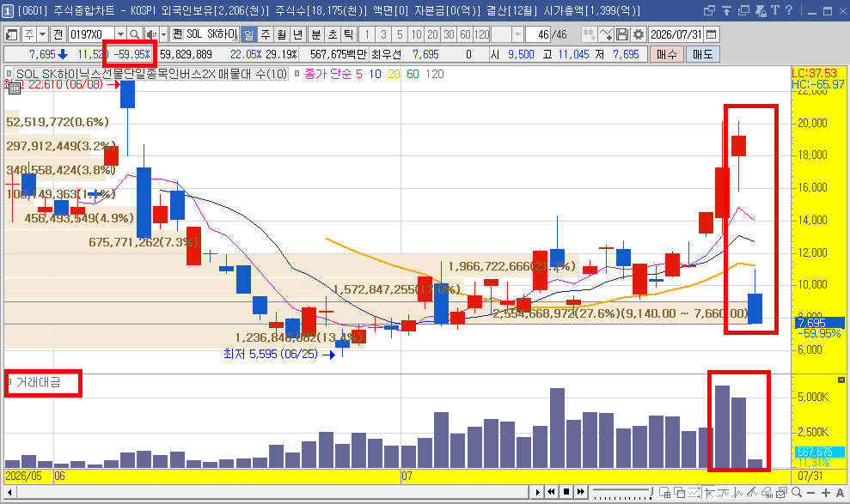The image size is (850, 504).
Task: Focus the stock code field 0197X0
Action: coord(92,34)
